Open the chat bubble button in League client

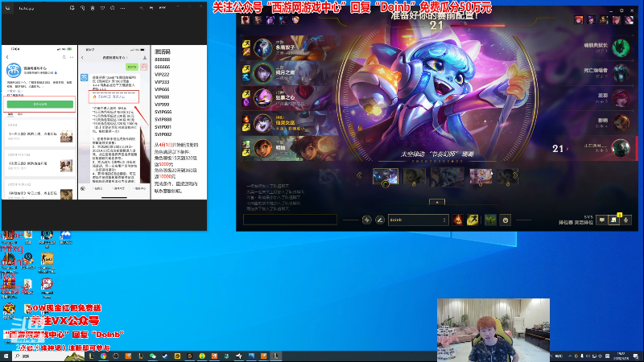(x=601, y=220)
